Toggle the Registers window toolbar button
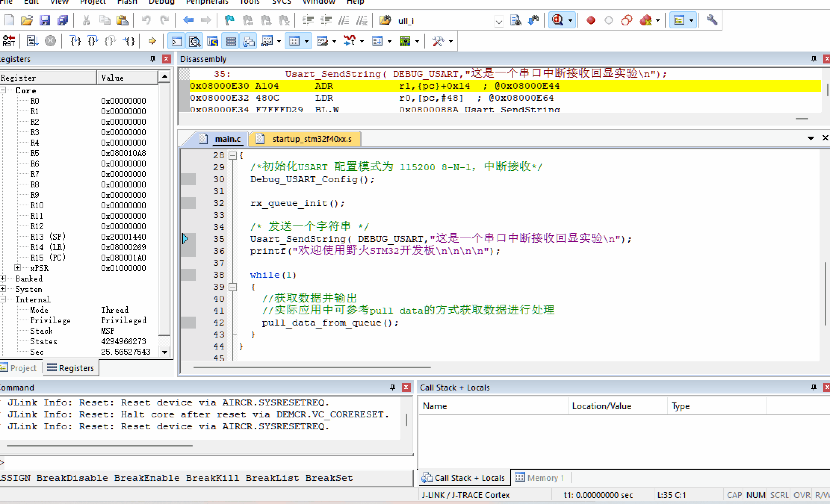Image resolution: width=830 pixels, height=504 pixels. (231, 41)
